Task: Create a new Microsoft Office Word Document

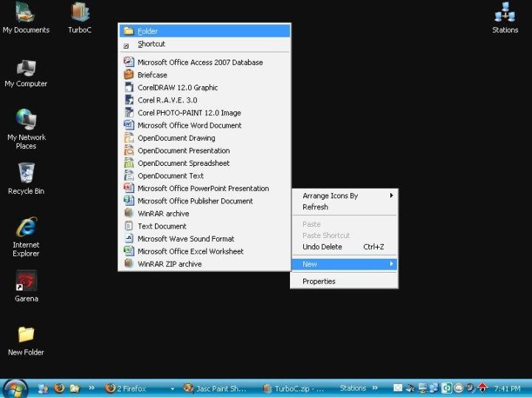Action: pos(204,125)
